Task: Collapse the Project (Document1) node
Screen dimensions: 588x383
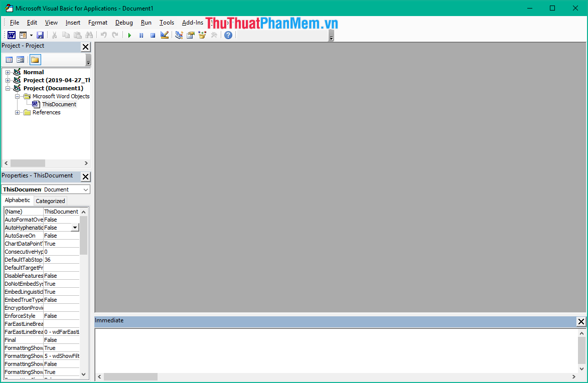Action: point(8,88)
